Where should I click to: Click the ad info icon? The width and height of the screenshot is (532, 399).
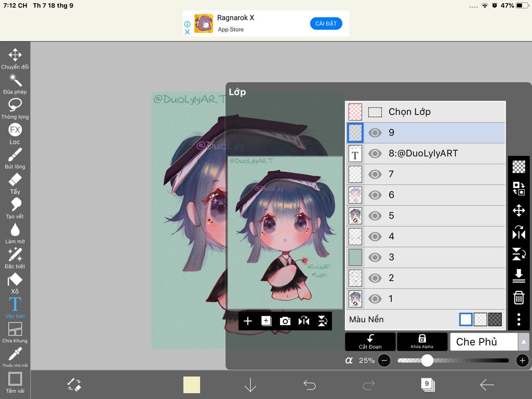pyautogui.click(x=187, y=24)
